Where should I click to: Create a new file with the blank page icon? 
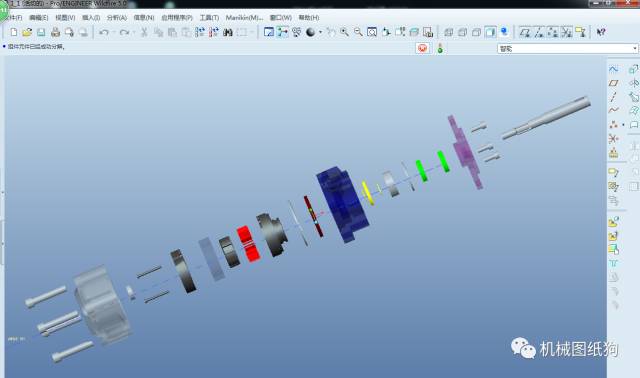(14, 32)
